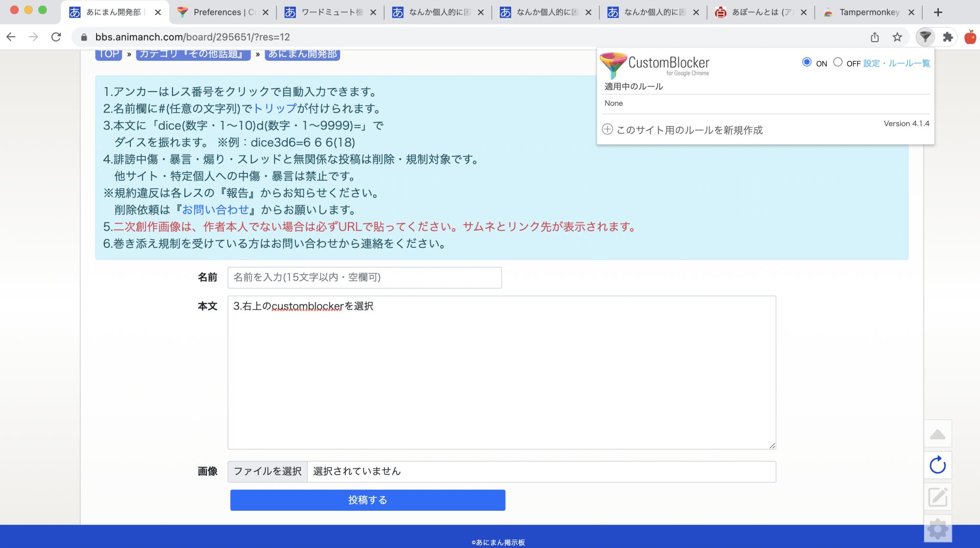The width and height of the screenshot is (980, 548).
Task: Open a new browser tab with plus
Action: [x=938, y=12]
